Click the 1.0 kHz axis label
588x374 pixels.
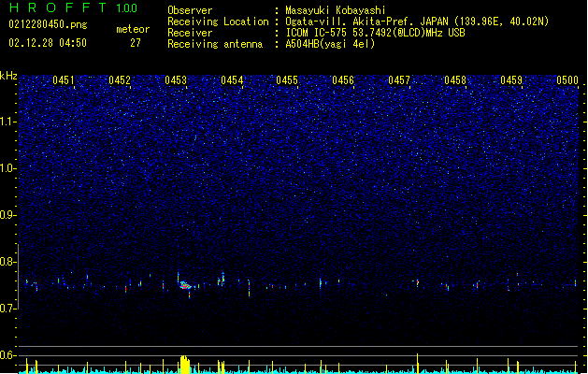pyautogui.click(x=8, y=168)
